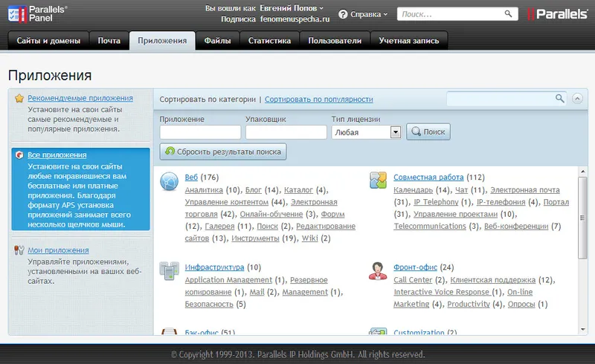Go to the Статистика tab
595x364 pixels.
pos(269,41)
